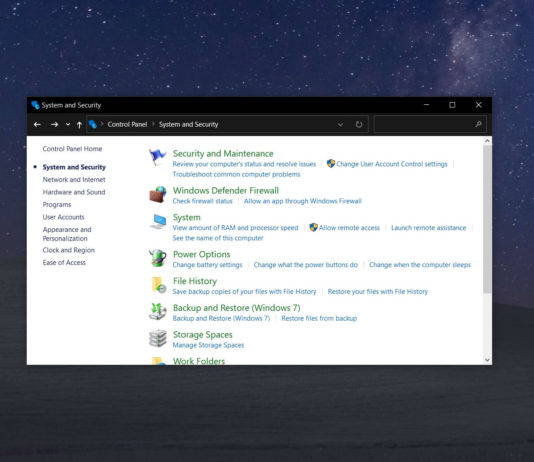Open recent locations dropdown arrow
The image size is (534, 462).
click(x=68, y=125)
